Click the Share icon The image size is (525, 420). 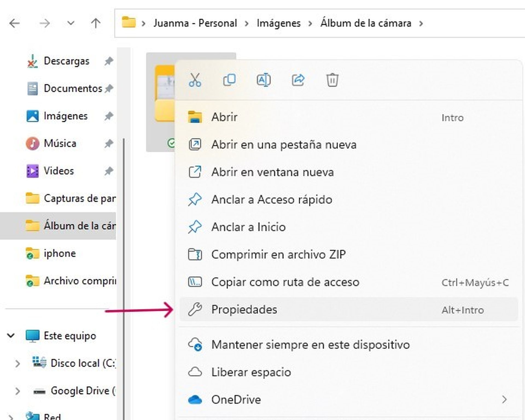[x=298, y=80]
